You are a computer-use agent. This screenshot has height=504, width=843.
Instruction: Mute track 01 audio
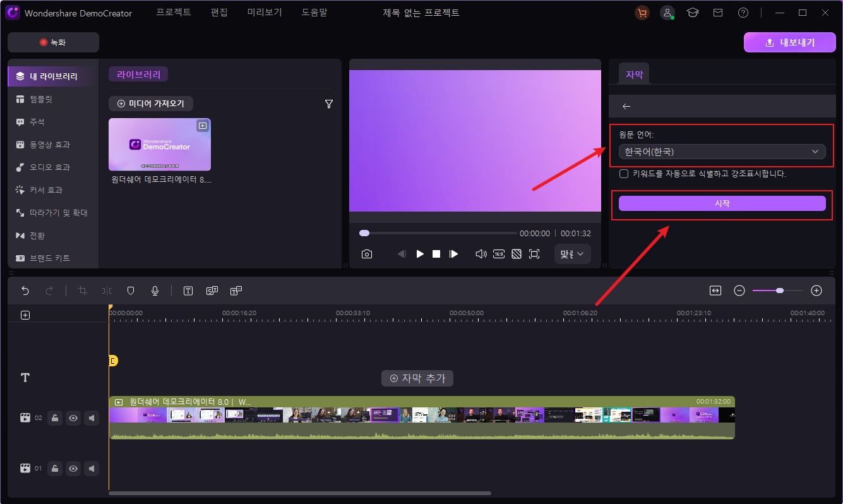point(92,469)
